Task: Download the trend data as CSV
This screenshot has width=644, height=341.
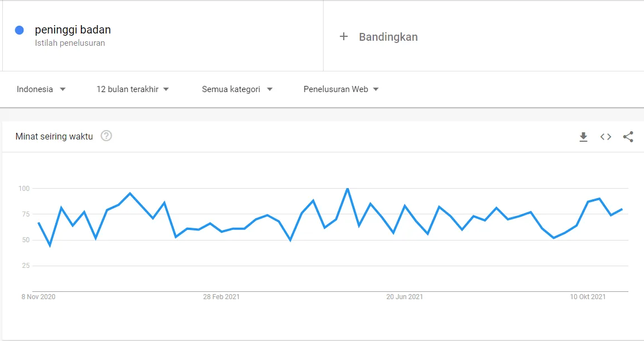Action: (x=583, y=137)
